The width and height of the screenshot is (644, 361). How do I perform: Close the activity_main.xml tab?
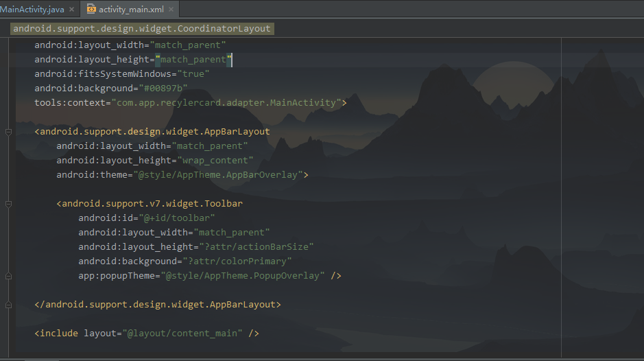click(171, 10)
